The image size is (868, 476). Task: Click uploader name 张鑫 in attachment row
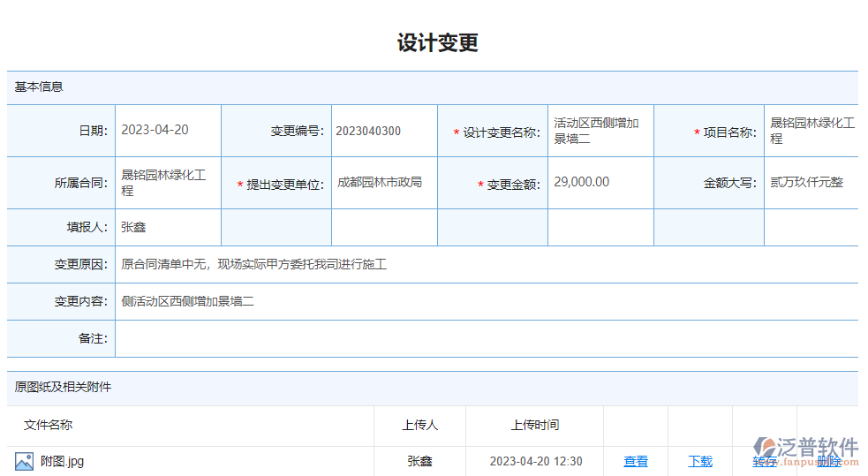[x=419, y=461]
